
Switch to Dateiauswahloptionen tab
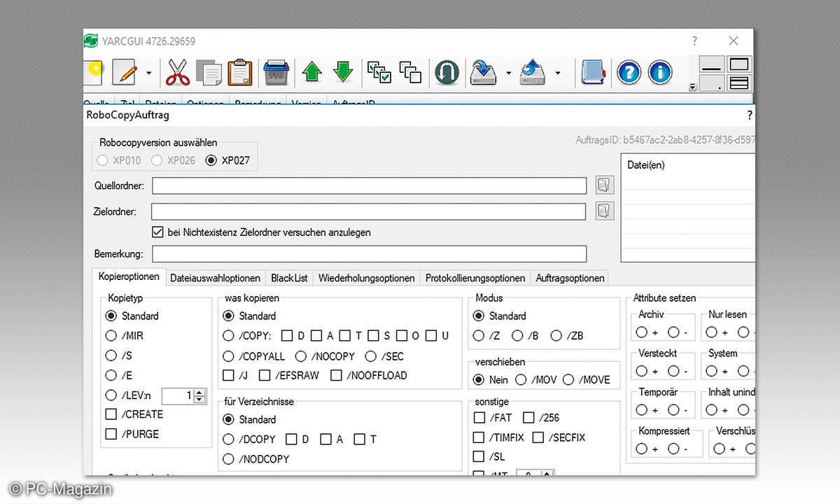click(x=216, y=278)
